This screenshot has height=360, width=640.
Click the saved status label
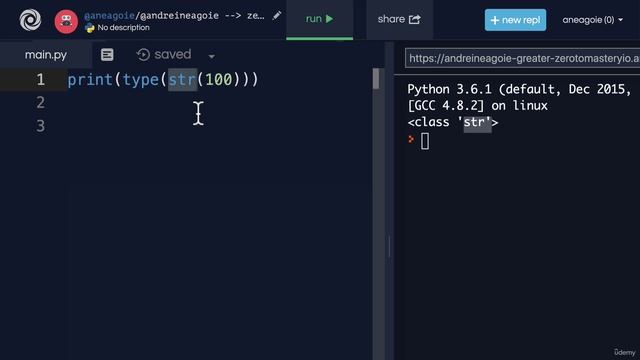click(173, 54)
